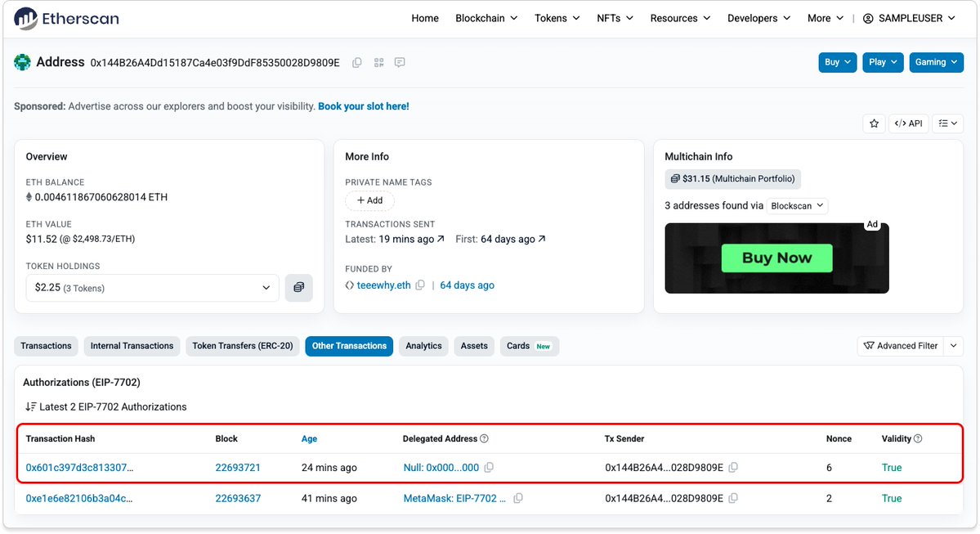Switch to the Analytics tab
980x534 pixels.
(x=423, y=346)
